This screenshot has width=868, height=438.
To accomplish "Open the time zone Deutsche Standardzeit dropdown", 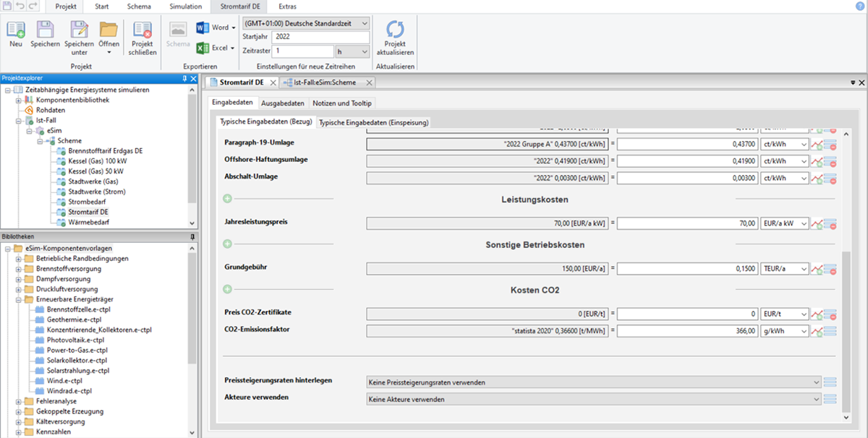I will [306, 23].
